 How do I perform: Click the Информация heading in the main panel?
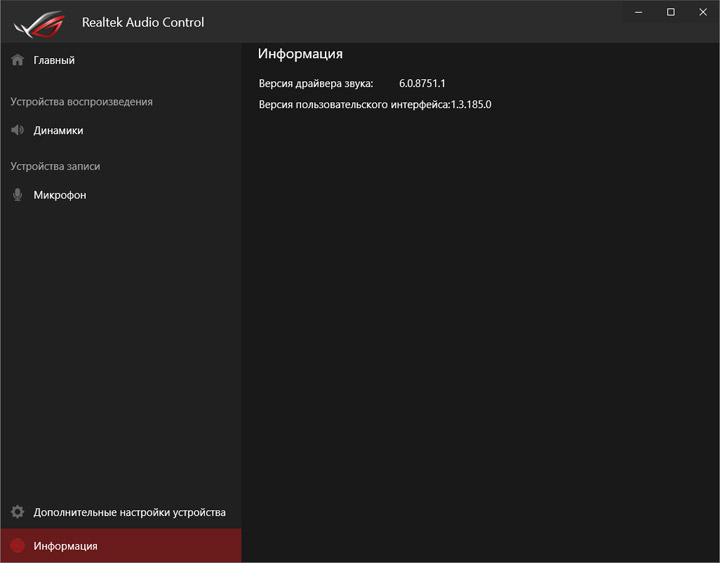point(300,54)
